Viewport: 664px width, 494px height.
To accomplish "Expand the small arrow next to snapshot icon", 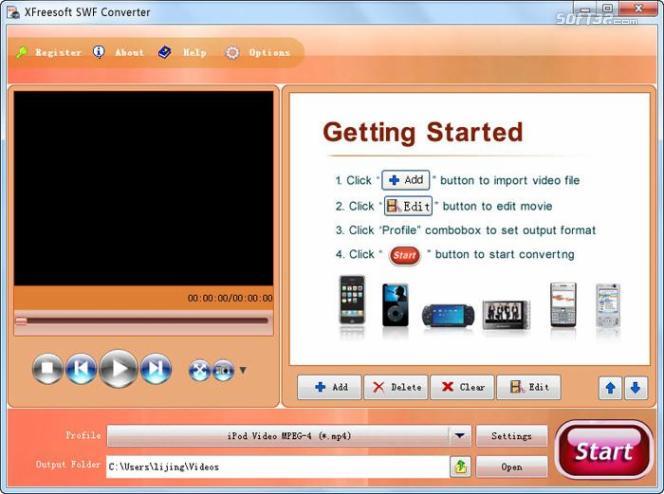I will 243,370.
